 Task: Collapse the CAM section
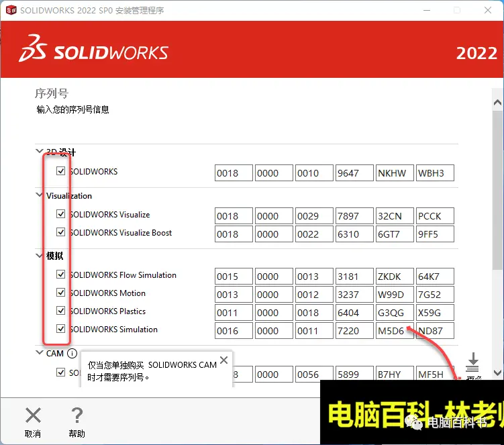[39, 352]
